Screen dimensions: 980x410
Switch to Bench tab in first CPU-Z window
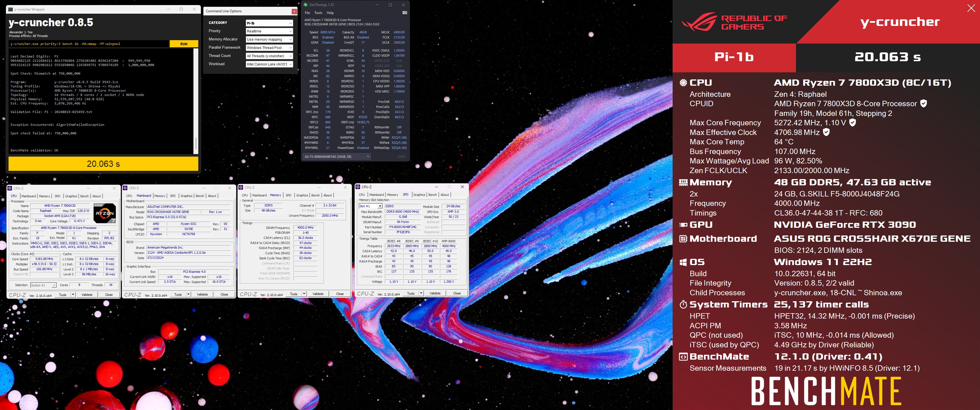coord(84,196)
